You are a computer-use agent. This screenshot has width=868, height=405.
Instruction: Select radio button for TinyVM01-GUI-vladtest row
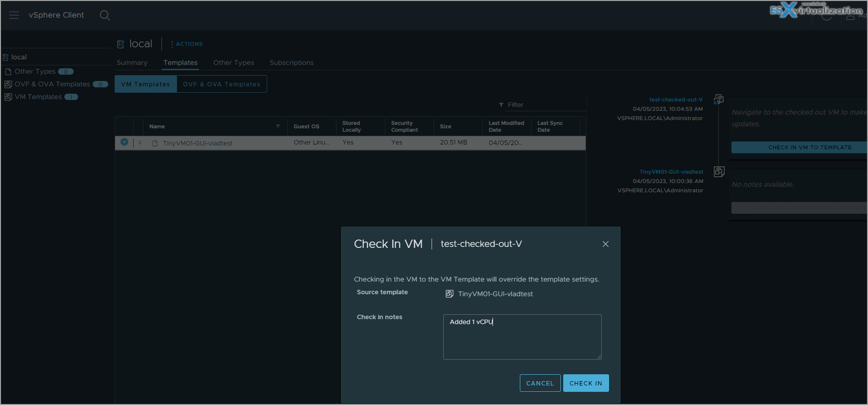pos(124,142)
